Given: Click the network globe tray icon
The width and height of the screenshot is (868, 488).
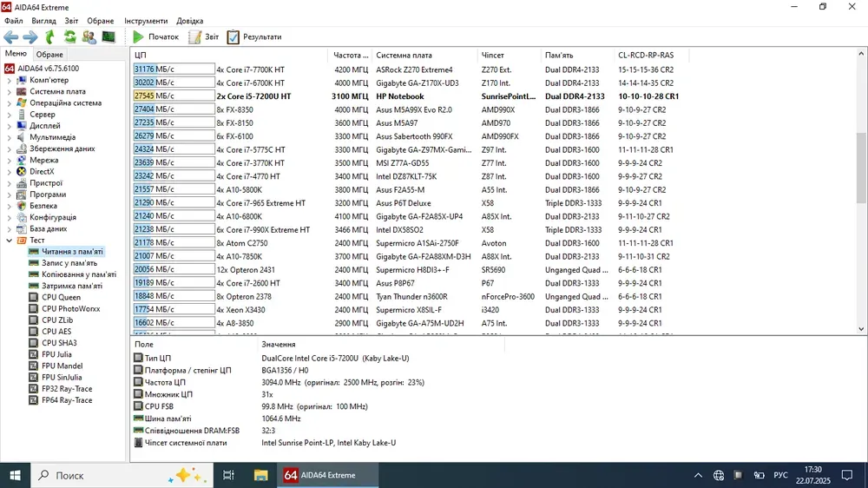Looking at the screenshot, I should (x=719, y=475).
